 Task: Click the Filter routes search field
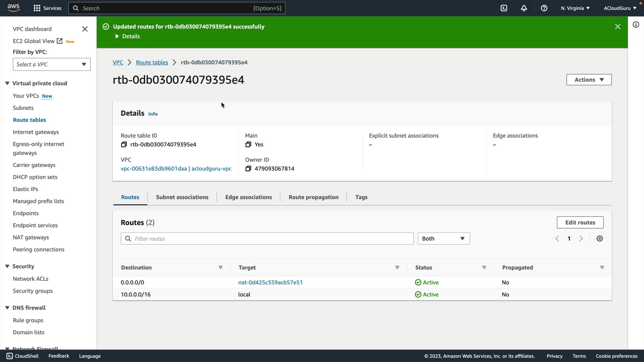click(267, 239)
